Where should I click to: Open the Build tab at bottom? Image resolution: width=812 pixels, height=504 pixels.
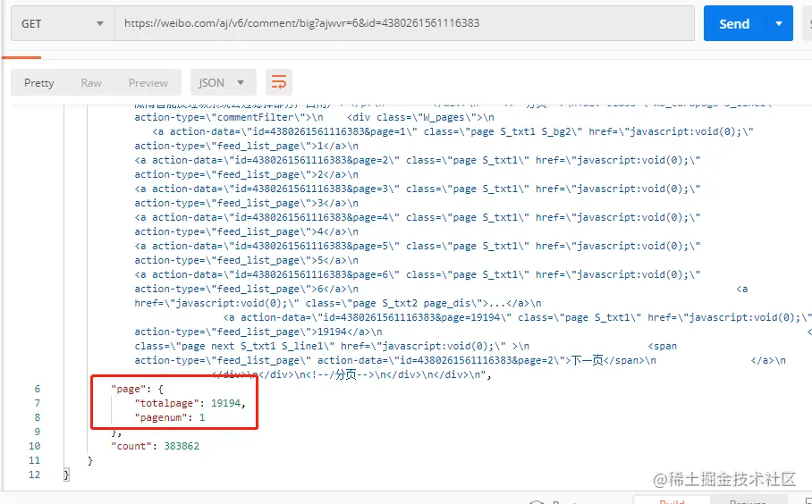[672, 500]
